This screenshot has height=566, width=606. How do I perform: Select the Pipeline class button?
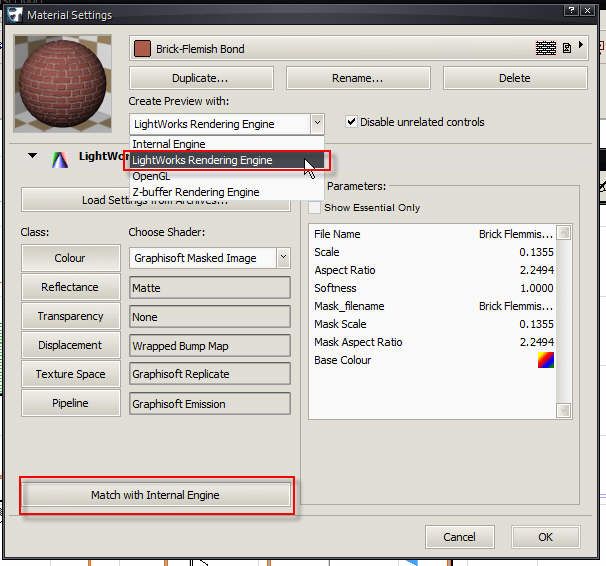pos(71,403)
